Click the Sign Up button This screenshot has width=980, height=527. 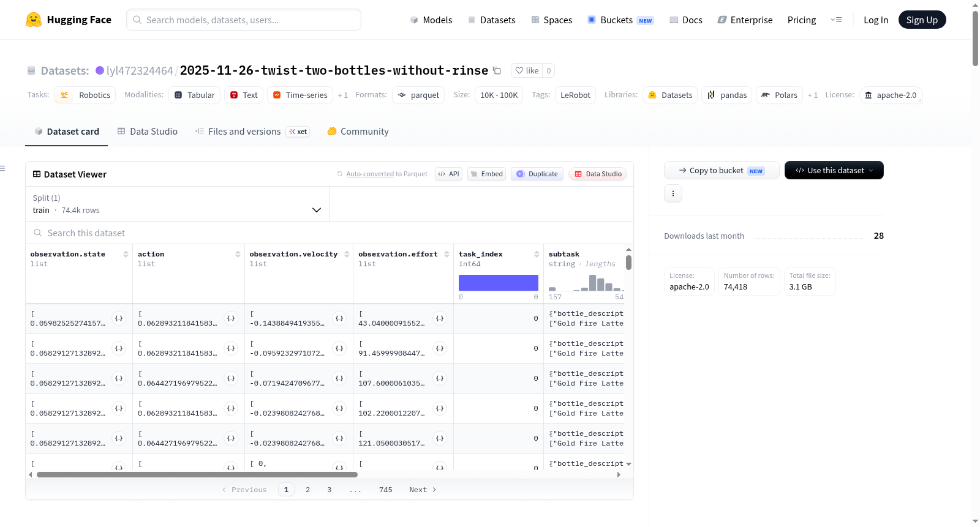click(922, 20)
